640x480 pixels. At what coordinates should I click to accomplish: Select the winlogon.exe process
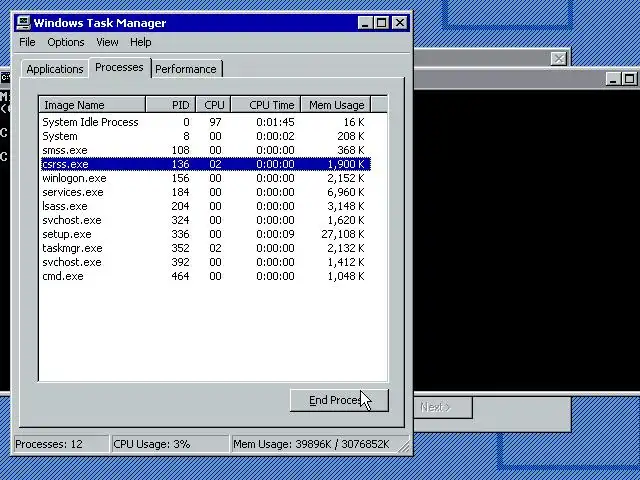click(206, 178)
